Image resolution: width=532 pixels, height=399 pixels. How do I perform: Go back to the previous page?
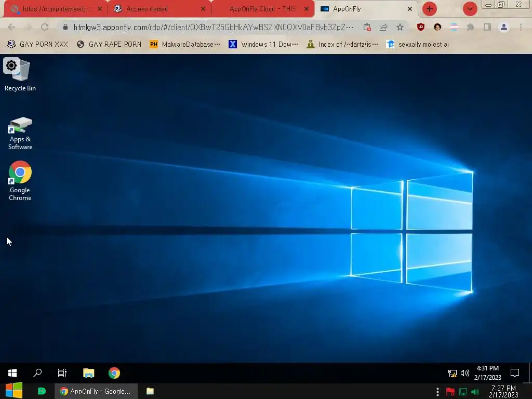[x=11, y=27]
